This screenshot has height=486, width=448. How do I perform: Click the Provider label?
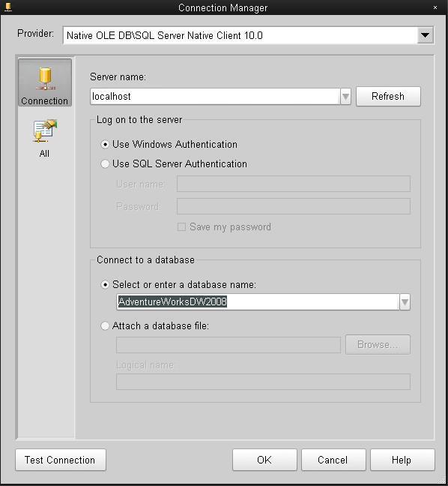[35, 33]
